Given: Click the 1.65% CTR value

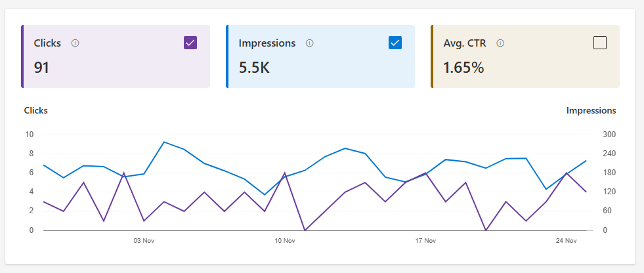Looking at the screenshot, I should pos(463,68).
